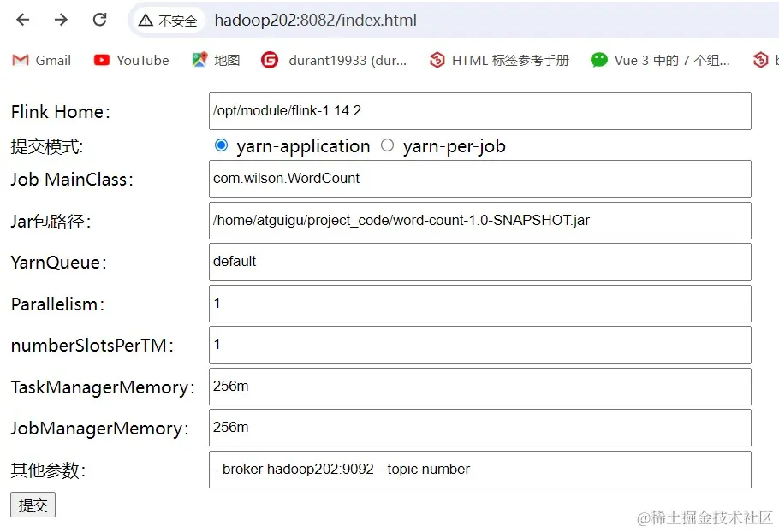Focus the numberSlotsPerTM input field
The height and width of the screenshot is (532, 779).
click(480, 345)
